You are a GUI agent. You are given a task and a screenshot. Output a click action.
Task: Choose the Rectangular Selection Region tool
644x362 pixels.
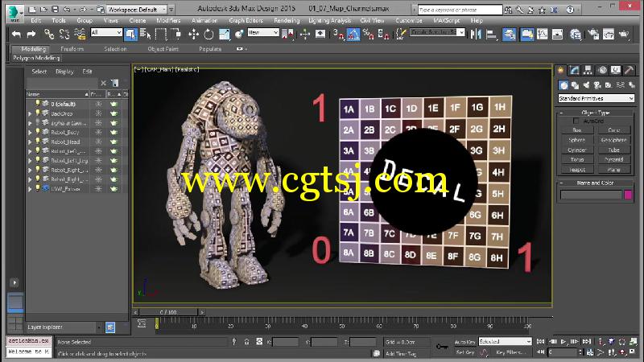click(x=160, y=35)
